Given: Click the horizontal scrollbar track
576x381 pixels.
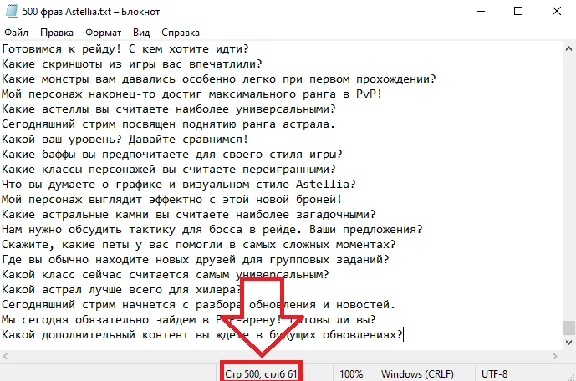Looking at the screenshot, I should coord(280,356).
